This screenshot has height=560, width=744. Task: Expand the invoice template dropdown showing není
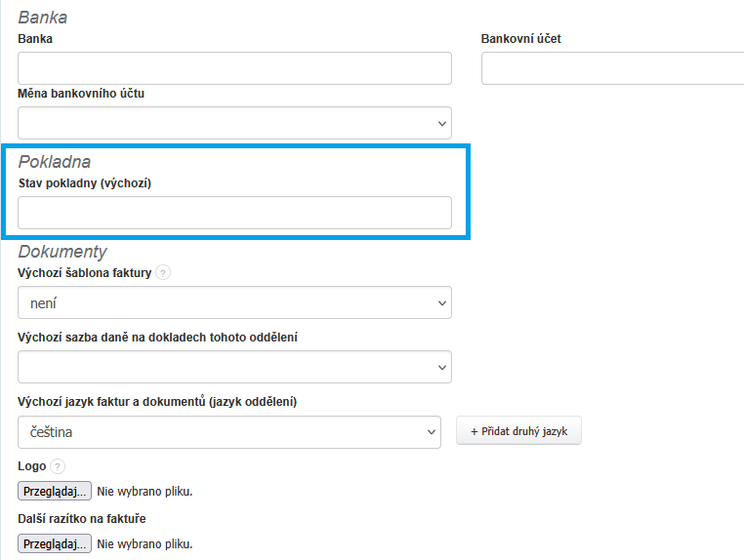pos(234,303)
